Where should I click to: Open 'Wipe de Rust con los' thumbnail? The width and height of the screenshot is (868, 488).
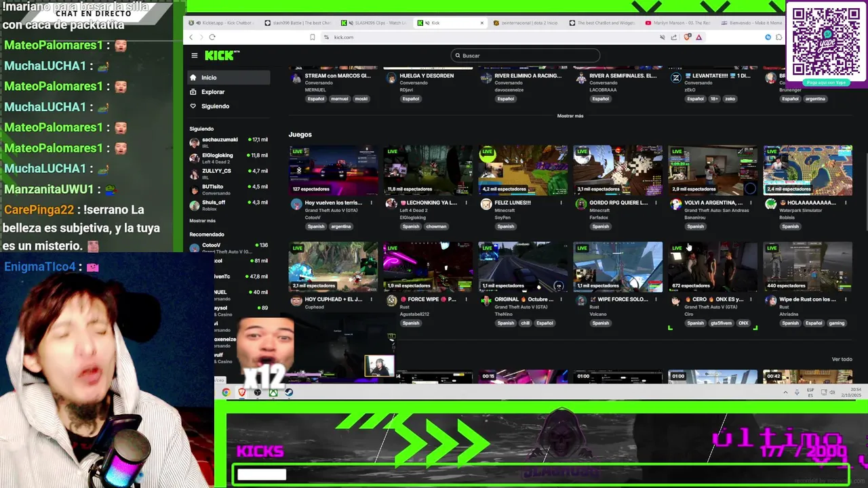click(808, 267)
